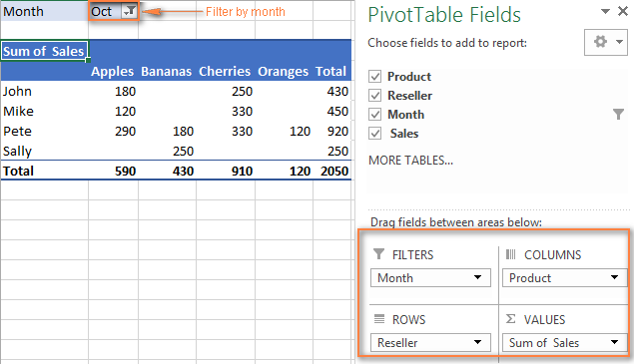Select Mike's Cherries value 330
634x364 pixels.
pos(242,111)
